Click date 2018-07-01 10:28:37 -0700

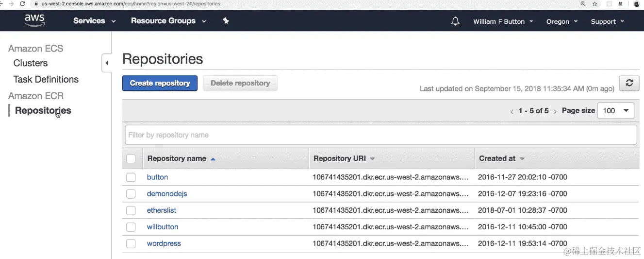tap(523, 210)
